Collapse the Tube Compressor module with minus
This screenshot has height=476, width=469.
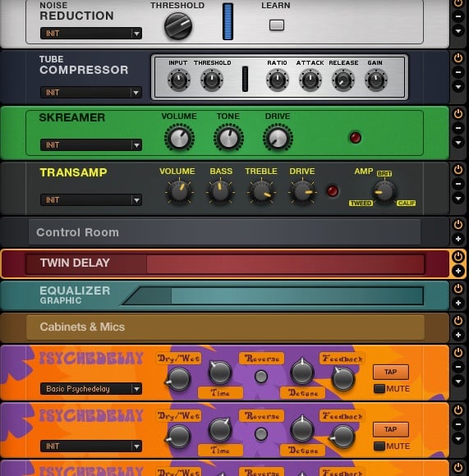pyautogui.click(x=458, y=72)
